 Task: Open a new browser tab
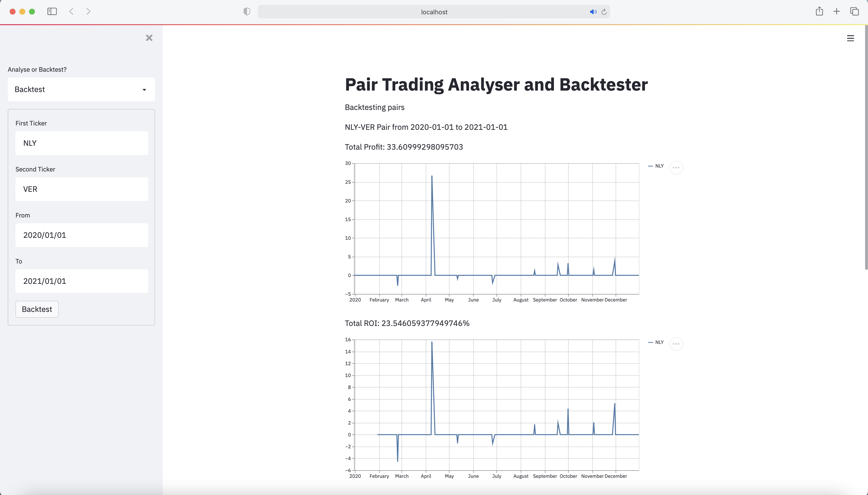[836, 11]
